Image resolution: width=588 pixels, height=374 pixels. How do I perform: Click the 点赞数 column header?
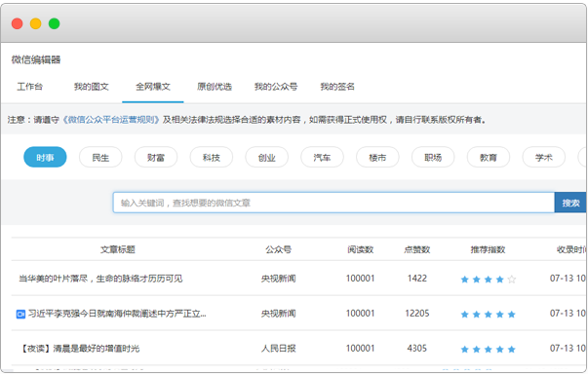click(417, 249)
